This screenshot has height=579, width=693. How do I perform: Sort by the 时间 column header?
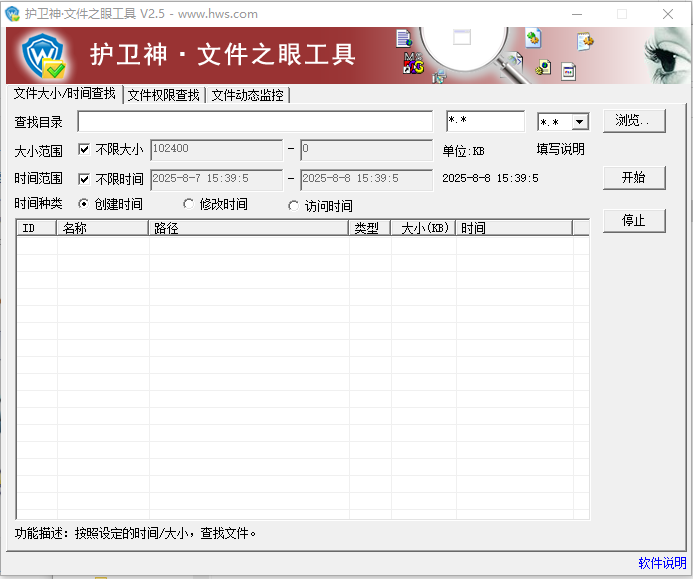(x=514, y=228)
